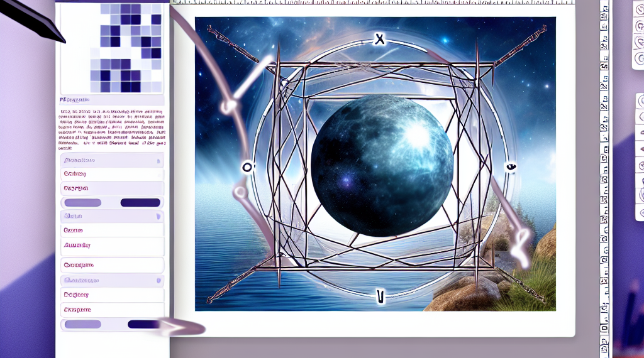The height and width of the screenshot is (358, 644).
Task: Toggle the bottom light purple pill in sidebar
Action: pos(82,324)
